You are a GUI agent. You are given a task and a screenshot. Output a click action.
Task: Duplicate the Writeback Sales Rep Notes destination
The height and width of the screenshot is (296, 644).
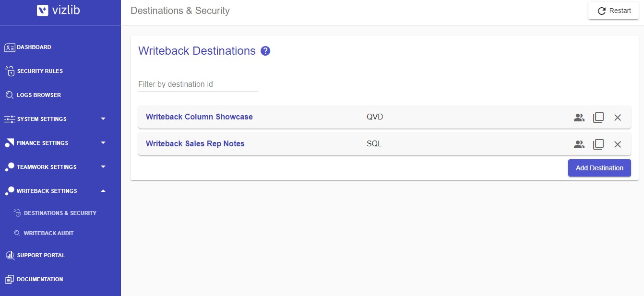pos(598,144)
